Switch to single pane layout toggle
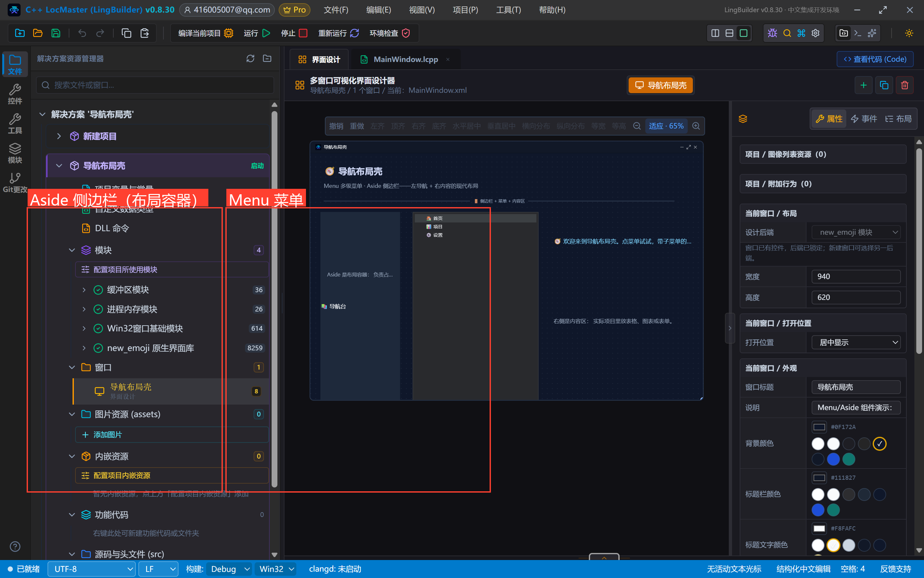The height and width of the screenshot is (578, 924). (744, 33)
